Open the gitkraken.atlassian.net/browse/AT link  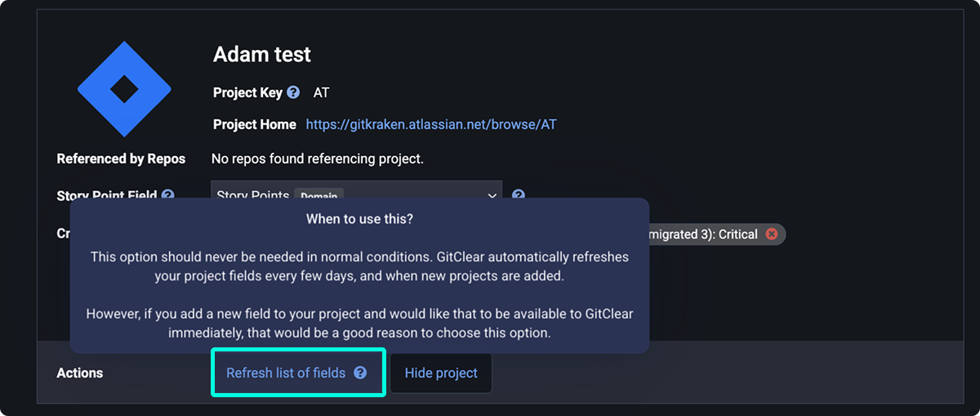(x=431, y=125)
